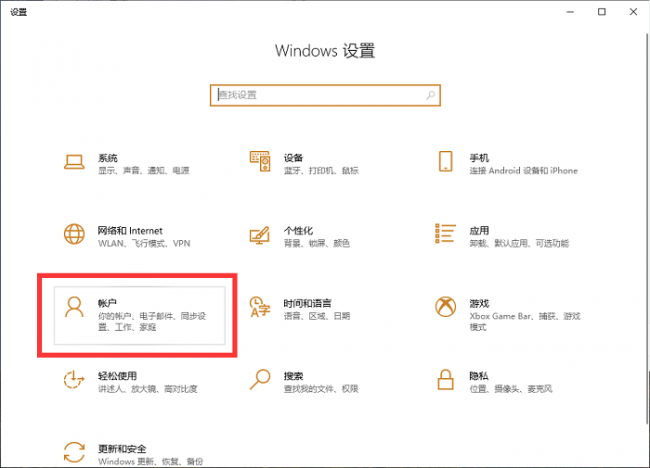Click description 语言、区域、日期

317,316
